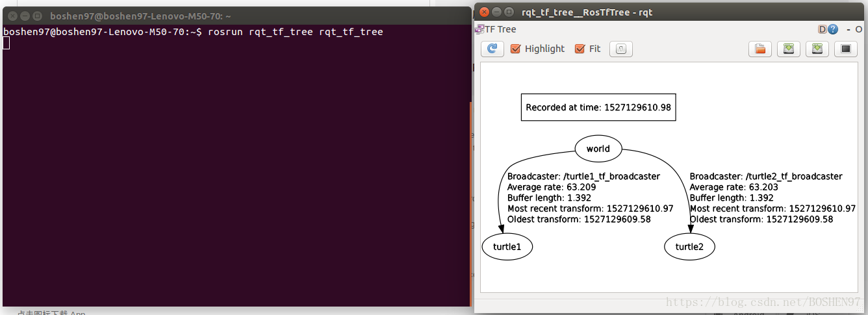Click the black square save-as-image icon

tap(845, 49)
